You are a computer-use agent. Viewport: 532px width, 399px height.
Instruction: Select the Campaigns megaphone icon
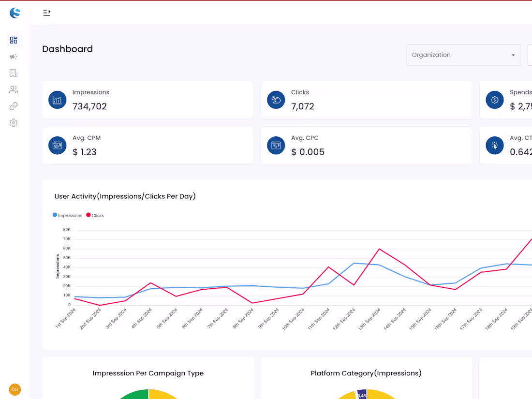pos(14,57)
